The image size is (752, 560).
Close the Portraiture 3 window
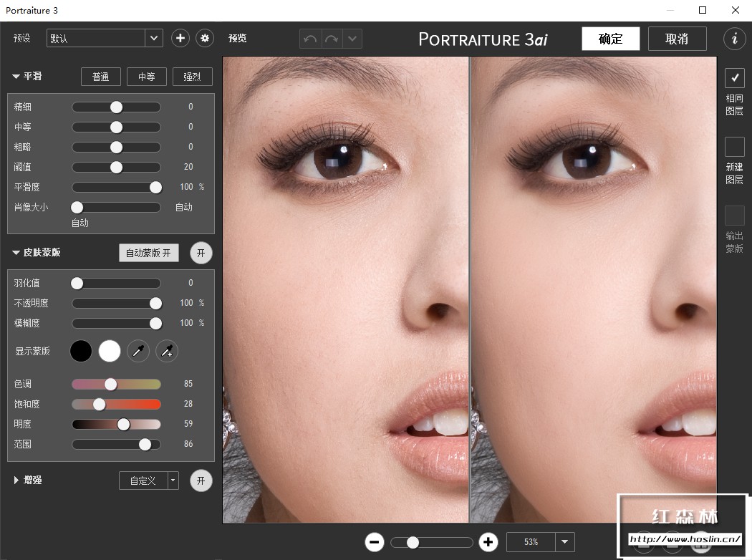736,10
